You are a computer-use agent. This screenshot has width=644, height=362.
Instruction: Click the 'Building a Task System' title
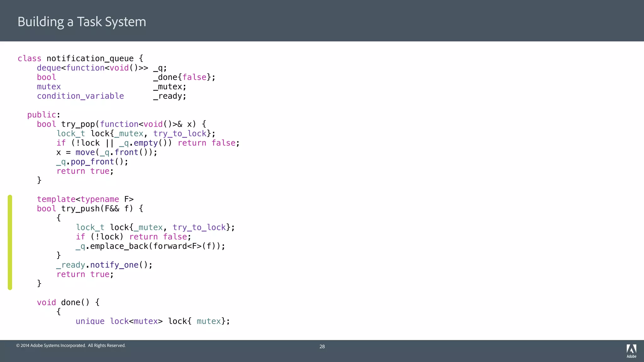[x=82, y=22]
